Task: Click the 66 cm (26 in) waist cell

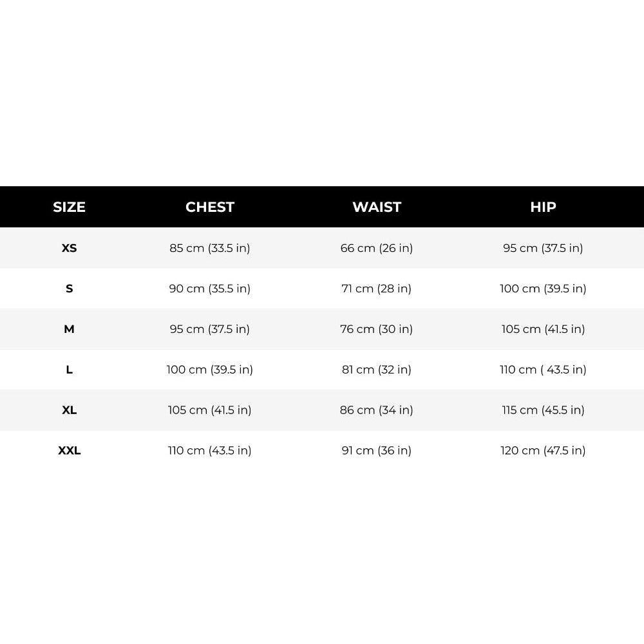Action: pos(377,248)
